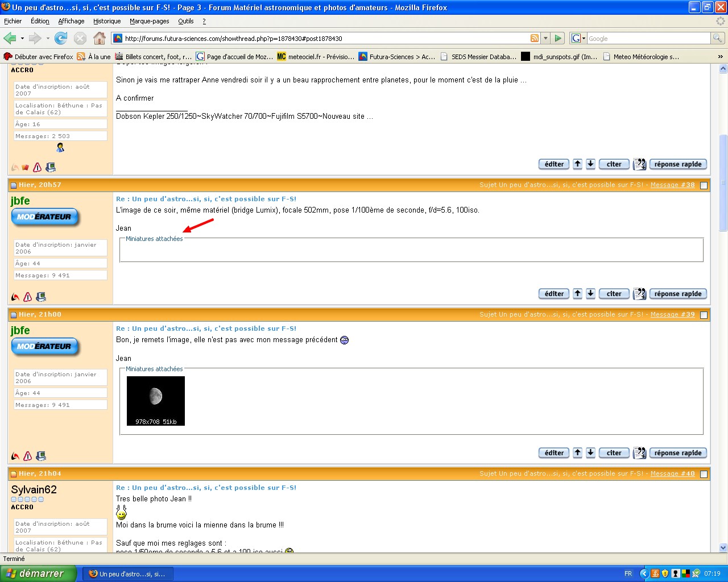Click the down arrow button in Message #39 post
Viewport: 728px width, 582px height.
tap(590, 453)
